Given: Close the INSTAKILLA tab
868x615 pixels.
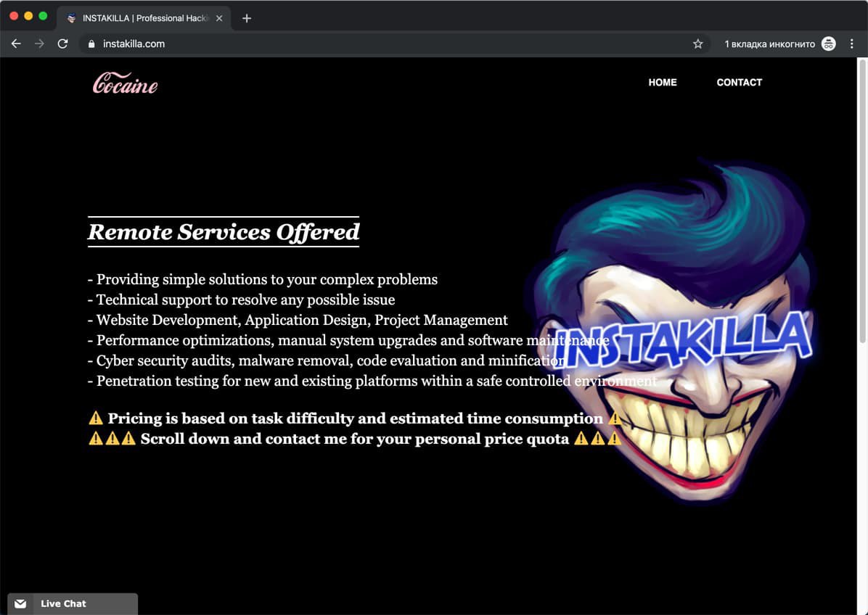Looking at the screenshot, I should click(219, 18).
